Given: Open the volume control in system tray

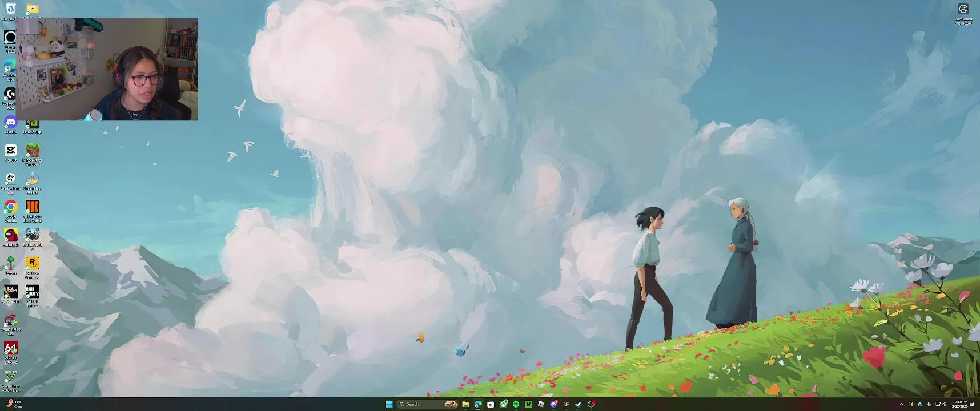Looking at the screenshot, I should (944, 404).
